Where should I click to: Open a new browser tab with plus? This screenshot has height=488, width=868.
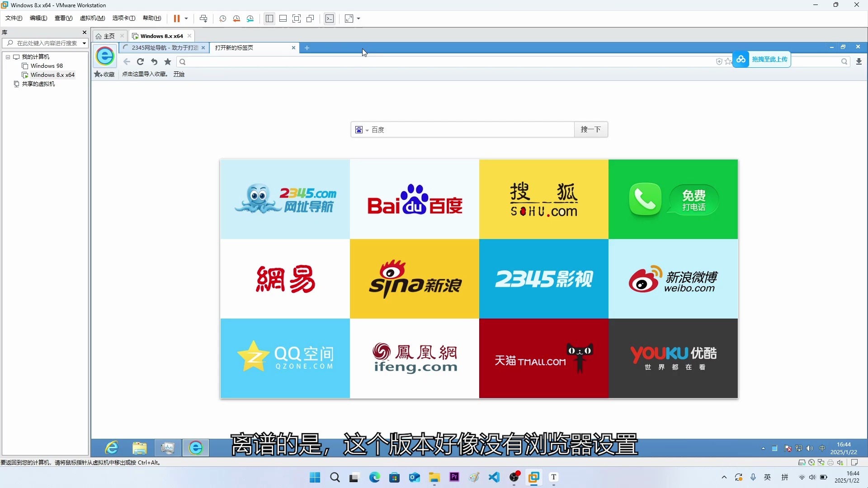pyautogui.click(x=307, y=48)
